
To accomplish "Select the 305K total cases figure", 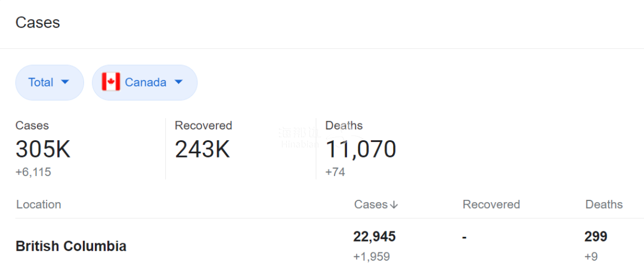I will point(43,149).
